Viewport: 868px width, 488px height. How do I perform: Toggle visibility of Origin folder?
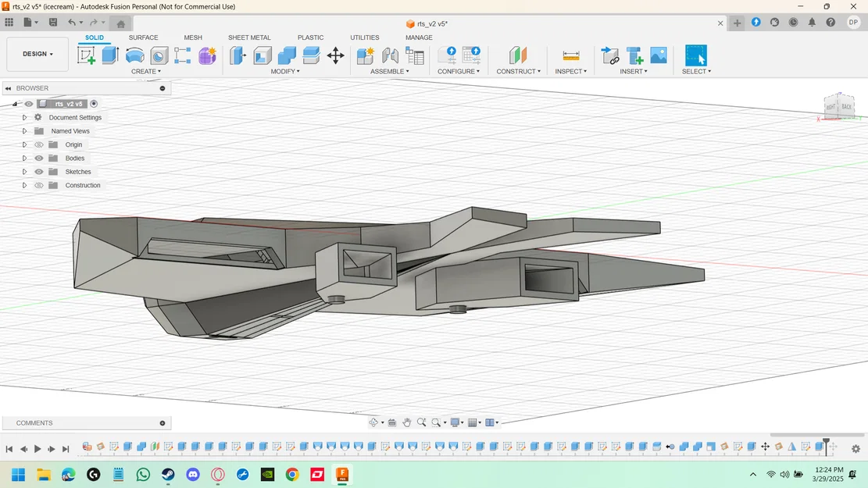click(x=39, y=144)
